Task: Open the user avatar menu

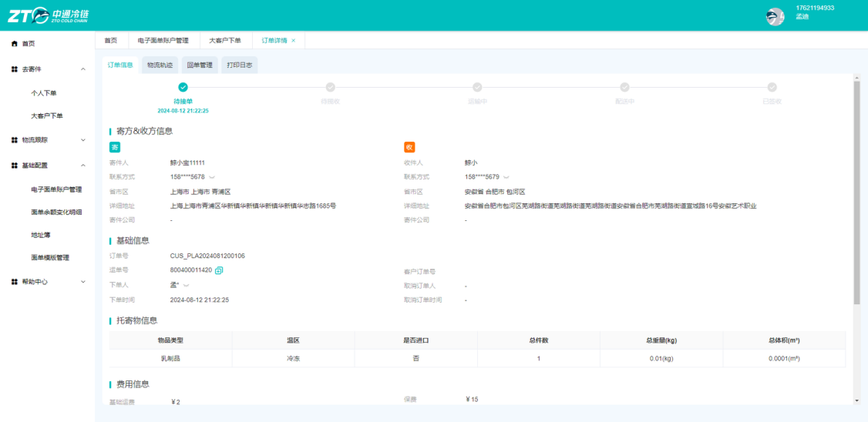Action: click(x=775, y=17)
